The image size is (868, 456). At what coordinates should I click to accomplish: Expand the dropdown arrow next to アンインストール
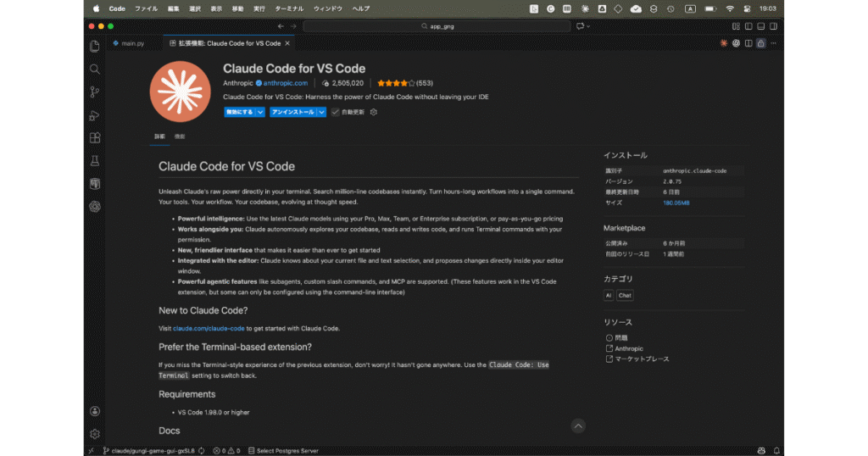point(321,112)
